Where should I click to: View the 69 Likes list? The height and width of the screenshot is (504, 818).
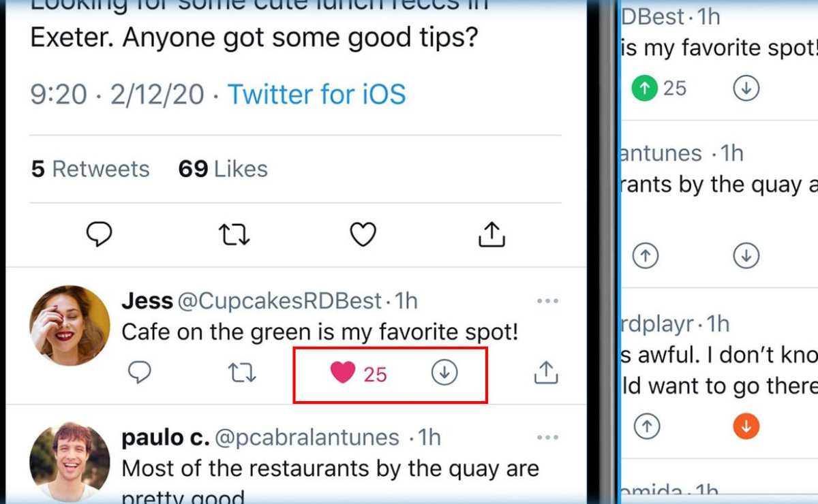click(223, 169)
